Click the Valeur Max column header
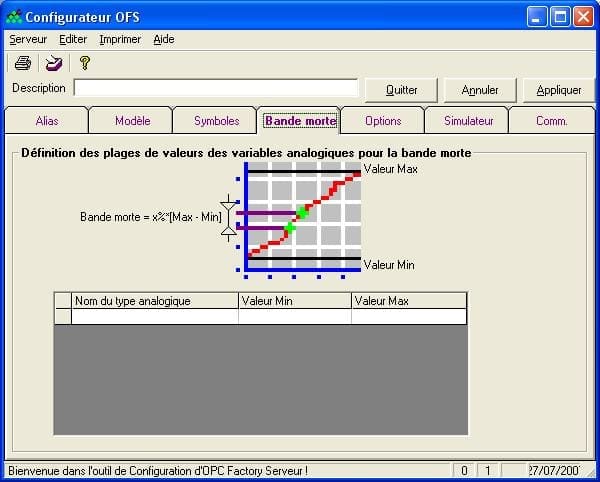600x482 pixels. click(409, 301)
